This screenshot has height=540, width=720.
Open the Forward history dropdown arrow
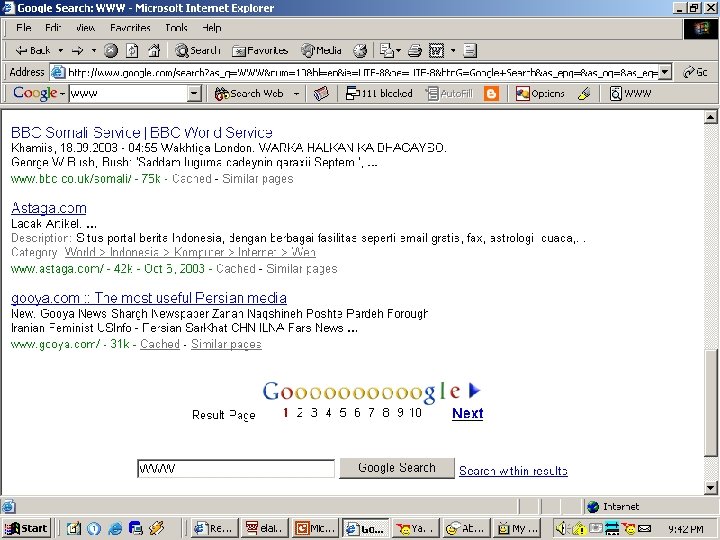point(94,51)
